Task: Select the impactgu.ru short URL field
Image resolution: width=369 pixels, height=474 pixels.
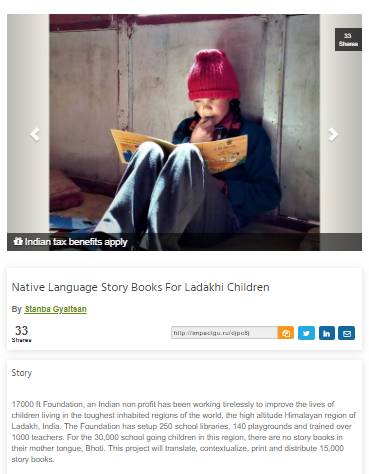Action: pos(224,333)
